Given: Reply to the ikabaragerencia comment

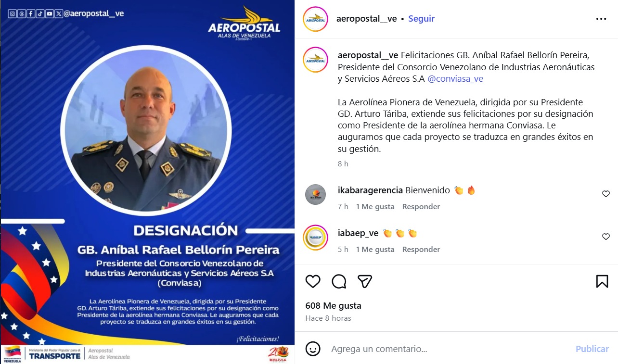Looking at the screenshot, I should tap(421, 207).
